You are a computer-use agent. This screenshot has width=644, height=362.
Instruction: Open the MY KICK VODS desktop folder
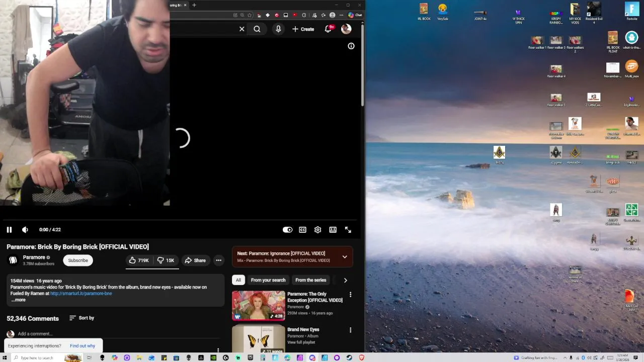click(x=575, y=13)
